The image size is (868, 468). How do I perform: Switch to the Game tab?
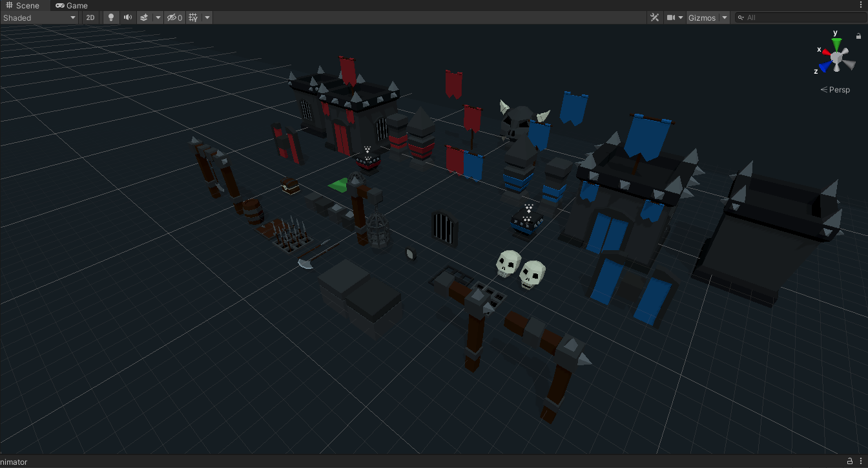pyautogui.click(x=71, y=5)
